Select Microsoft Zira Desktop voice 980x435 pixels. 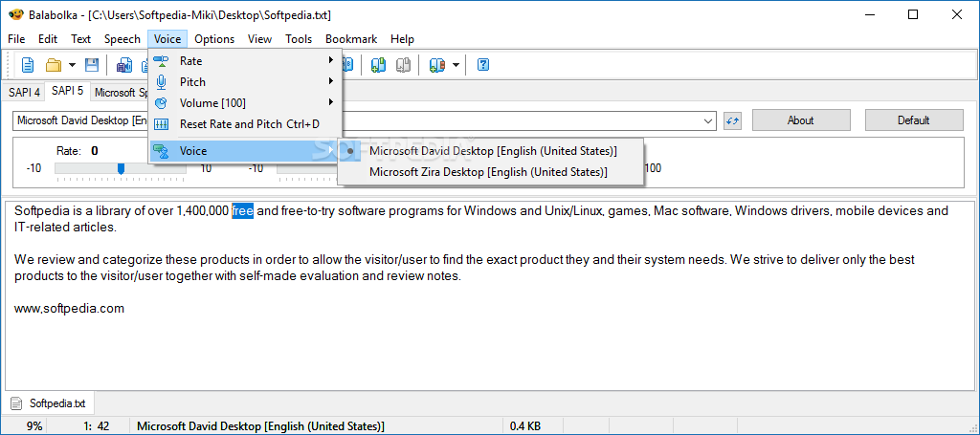488,172
